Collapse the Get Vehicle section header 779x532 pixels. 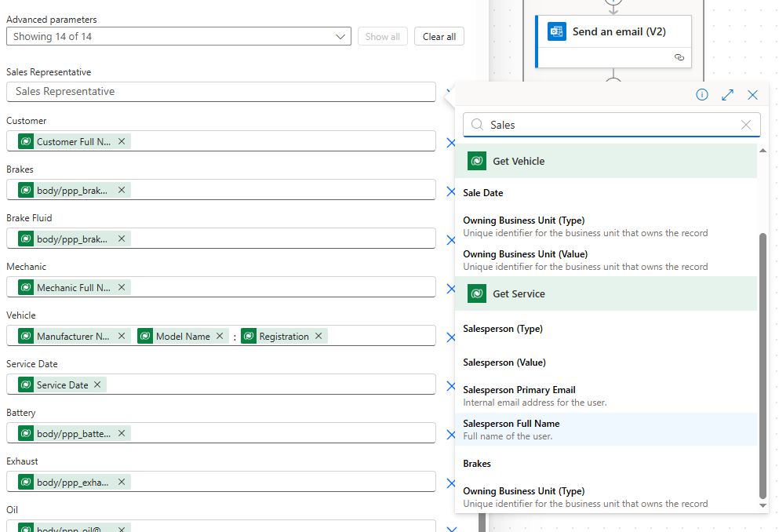point(606,161)
